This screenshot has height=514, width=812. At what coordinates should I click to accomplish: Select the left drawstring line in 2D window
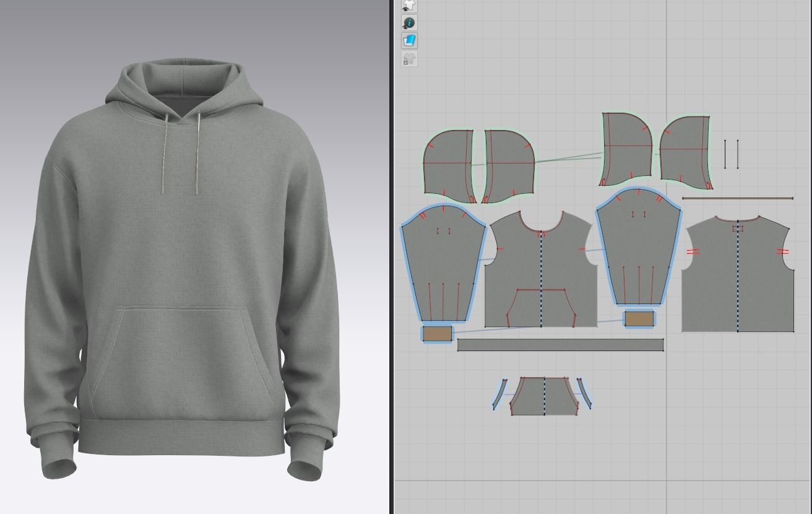(725, 154)
